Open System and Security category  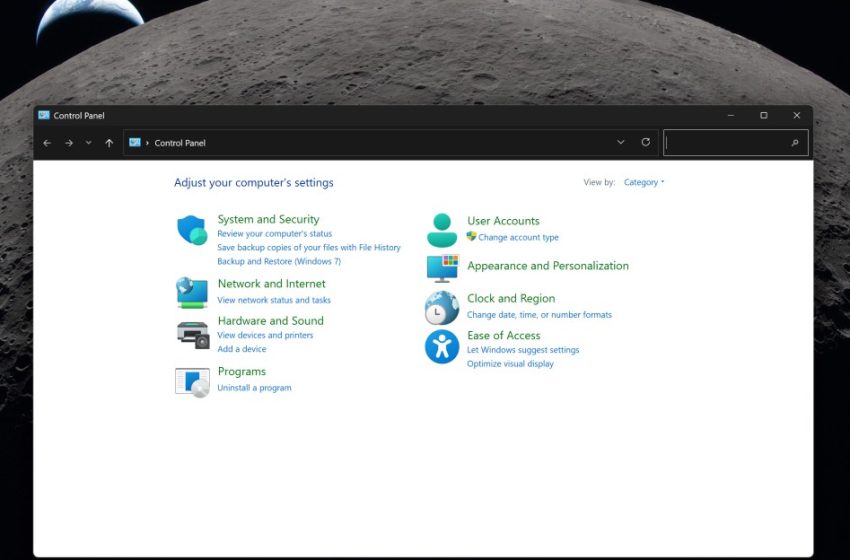[x=268, y=219]
